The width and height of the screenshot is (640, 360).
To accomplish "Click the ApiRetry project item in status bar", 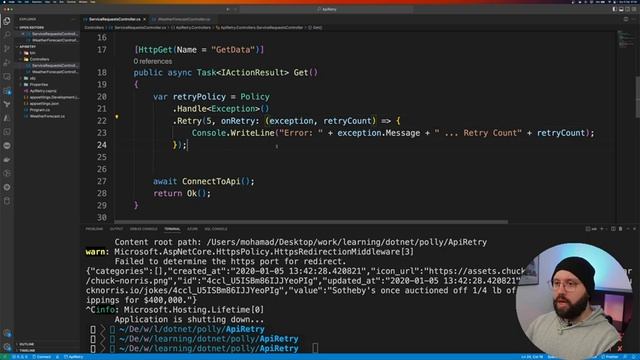I will [73, 357].
